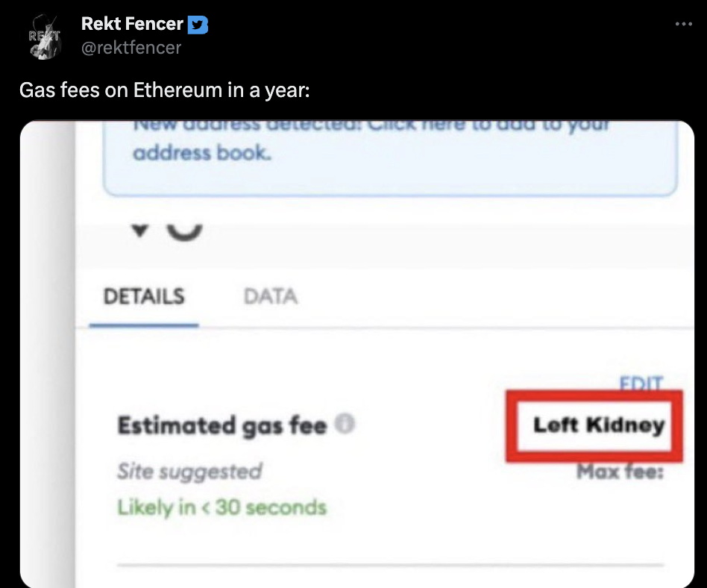Click the green "Likely in < 30 seconds" text
The width and height of the screenshot is (707, 588).
(x=221, y=507)
